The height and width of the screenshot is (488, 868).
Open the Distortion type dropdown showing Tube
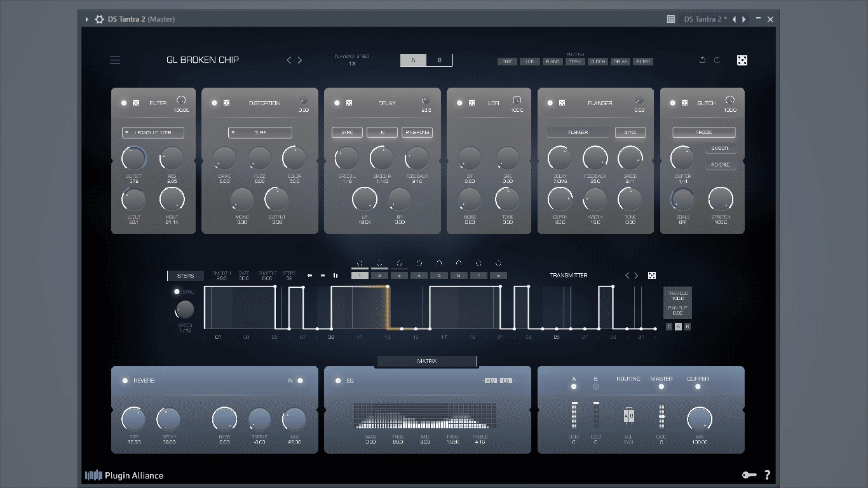tap(260, 133)
